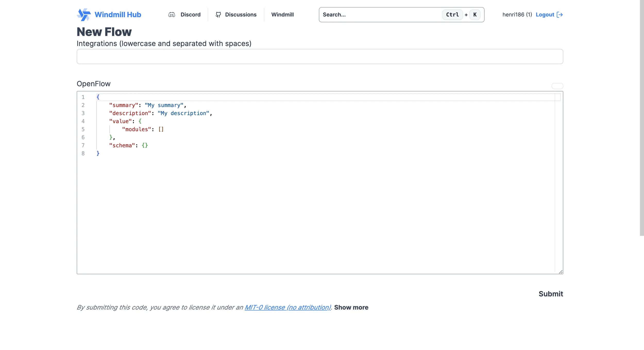Open the Discord link in navigation
644x350 pixels.
pos(190,15)
